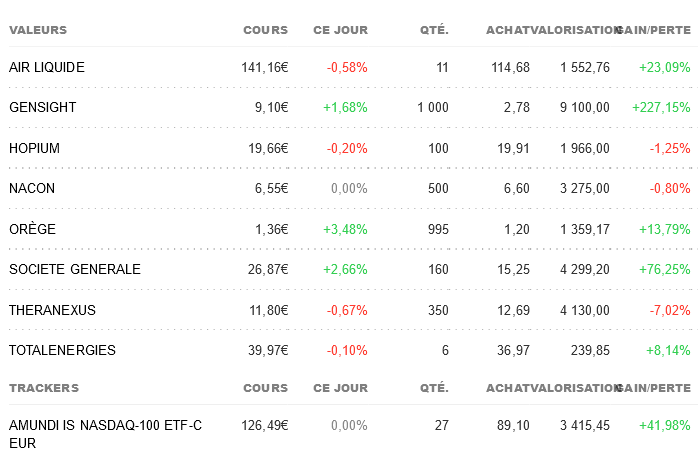
Task: Open the TOTALENERGIES stock page
Action: tap(62, 350)
